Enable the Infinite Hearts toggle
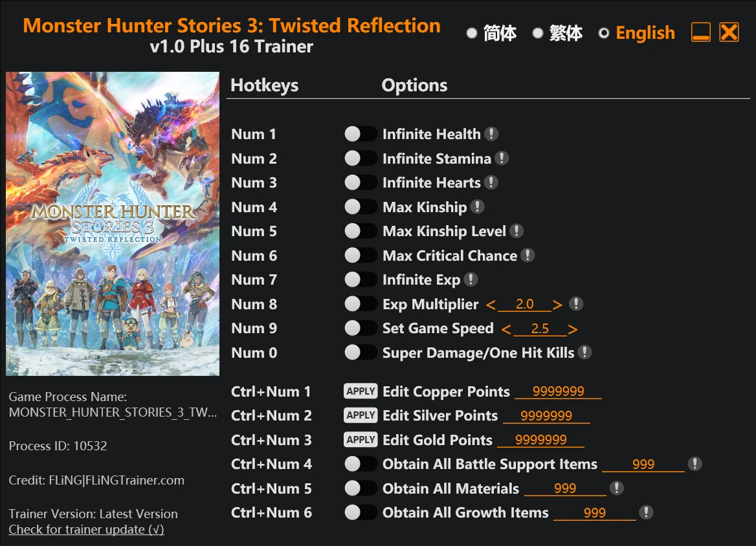This screenshot has width=756, height=546. (x=360, y=182)
